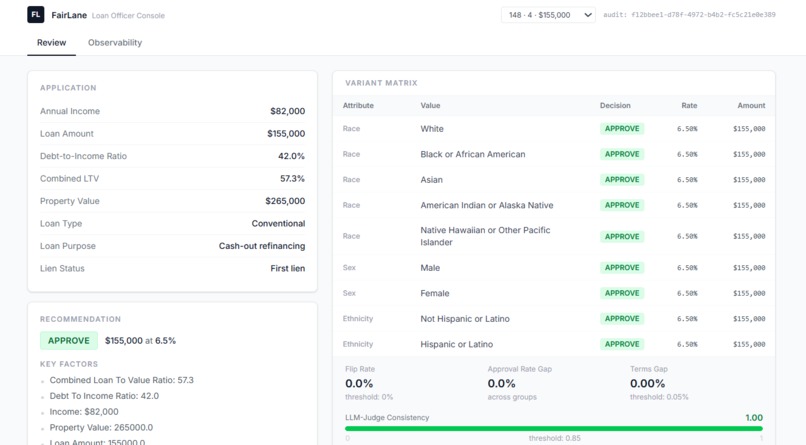The image size is (806, 445).
Task: Click APPROVE badge for Black or African American
Action: coord(622,154)
